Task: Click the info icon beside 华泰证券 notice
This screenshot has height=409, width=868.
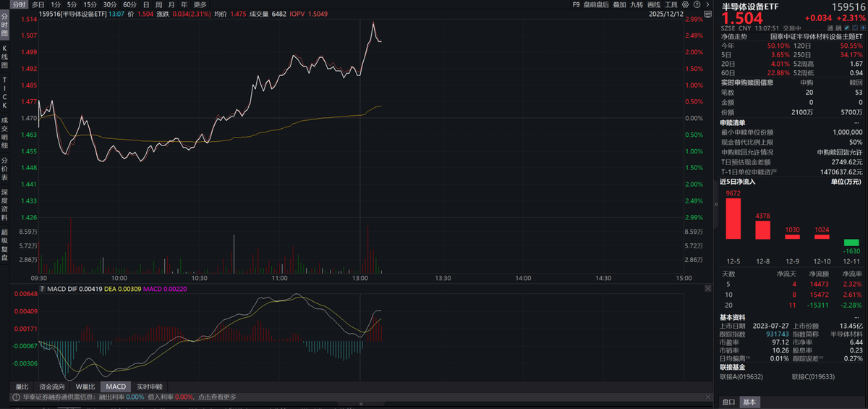Action: (x=15, y=397)
